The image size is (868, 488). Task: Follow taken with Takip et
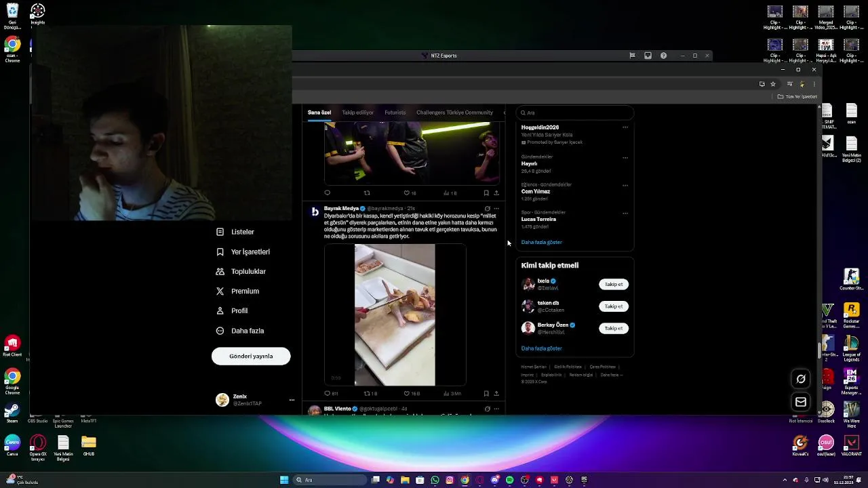tap(614, 306)
